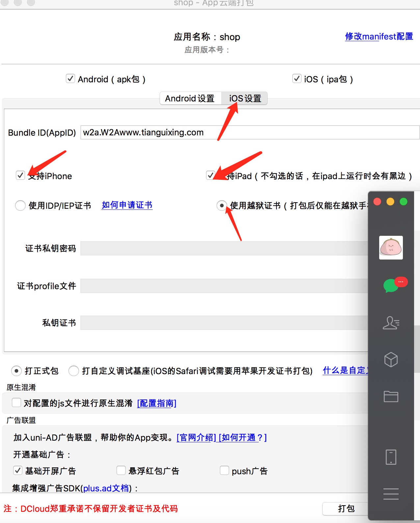The width and height of the screenshot is (420, 523).
Task: Click the 证书私钥密码 field
Action: pos(224,248)
